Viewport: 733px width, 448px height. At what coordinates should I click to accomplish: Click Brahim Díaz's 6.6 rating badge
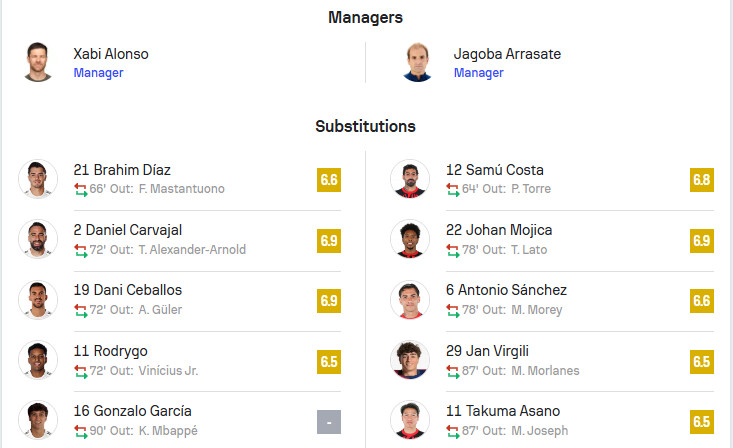pos(329,180)
